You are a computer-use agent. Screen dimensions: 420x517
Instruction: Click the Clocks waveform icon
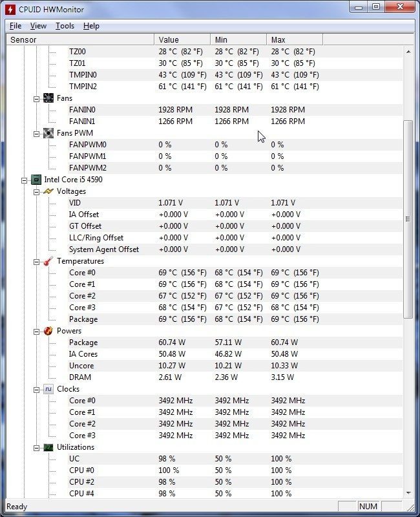click(x=48, y=389)
